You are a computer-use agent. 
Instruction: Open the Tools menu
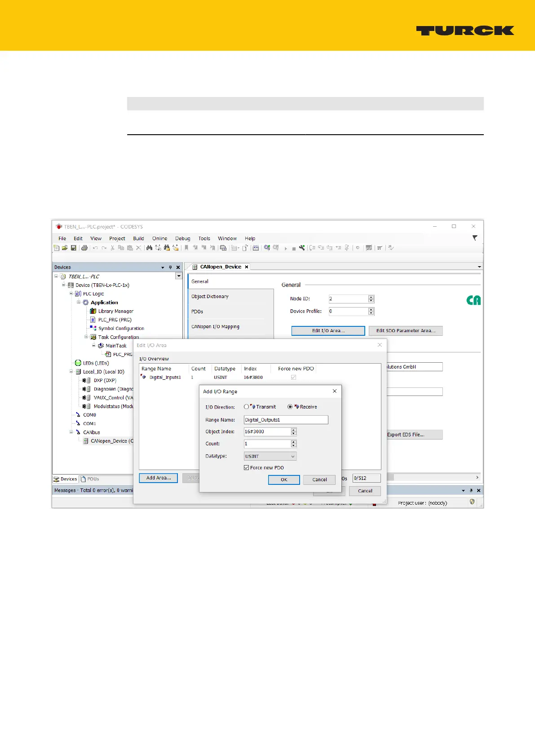[204, 238]
